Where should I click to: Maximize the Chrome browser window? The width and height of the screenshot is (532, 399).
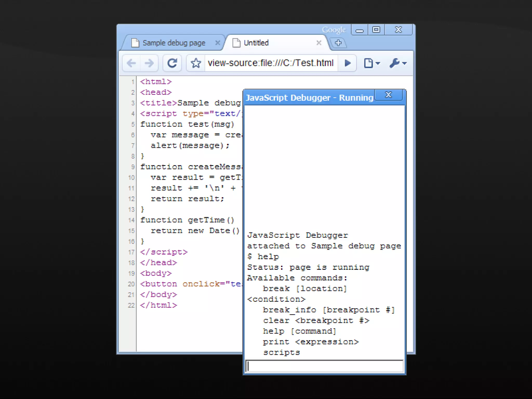(376, 30)
